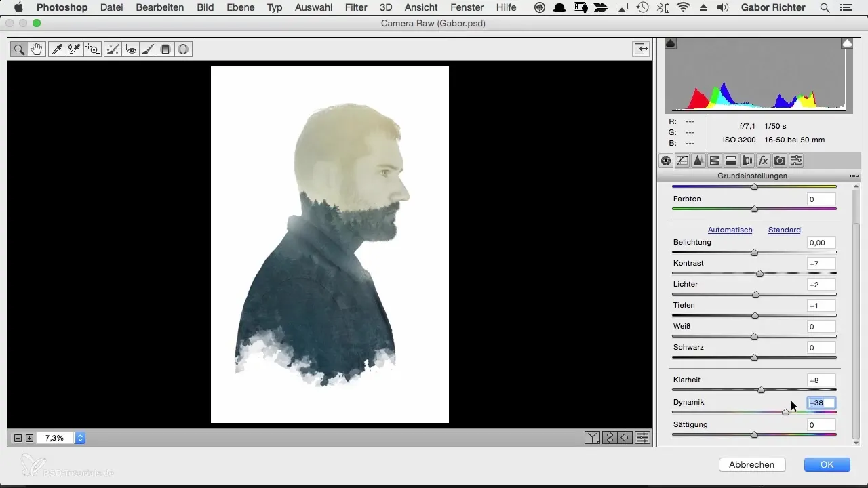Screen dimensions: 868x488
Task: Toggle shadow clipping warning in histogram
Action: 670,43
